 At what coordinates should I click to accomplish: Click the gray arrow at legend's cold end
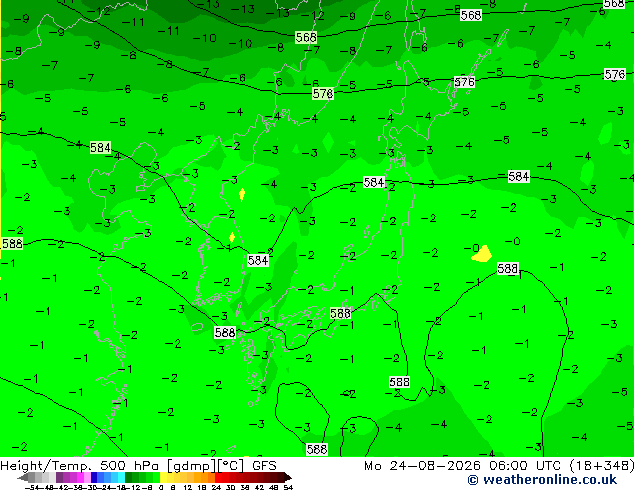pos(23,477)
